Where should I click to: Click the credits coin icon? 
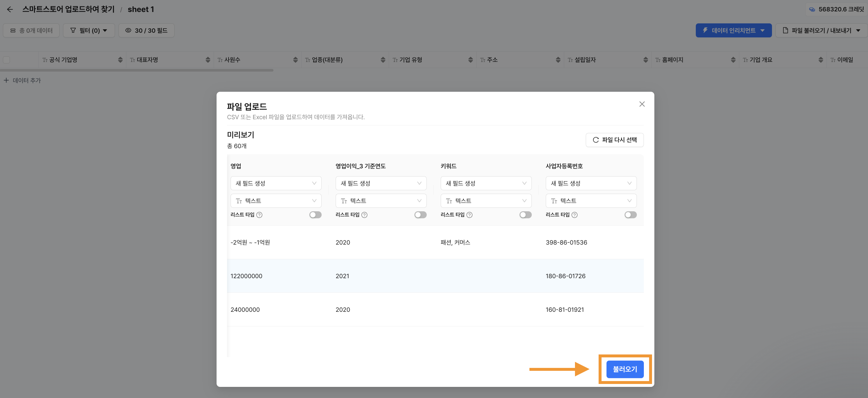click(x=812, y=9)
